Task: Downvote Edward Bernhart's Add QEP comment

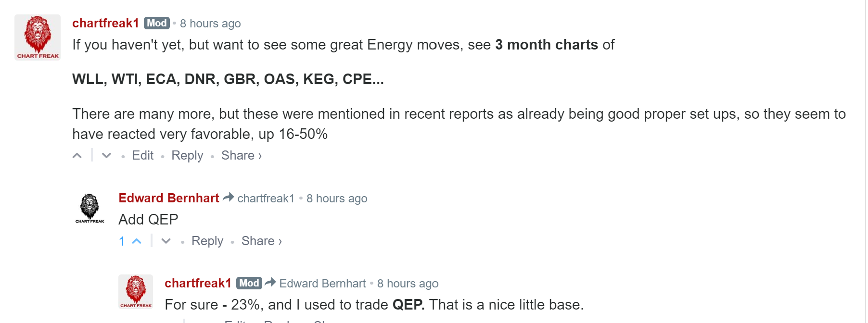Action: 166,241
